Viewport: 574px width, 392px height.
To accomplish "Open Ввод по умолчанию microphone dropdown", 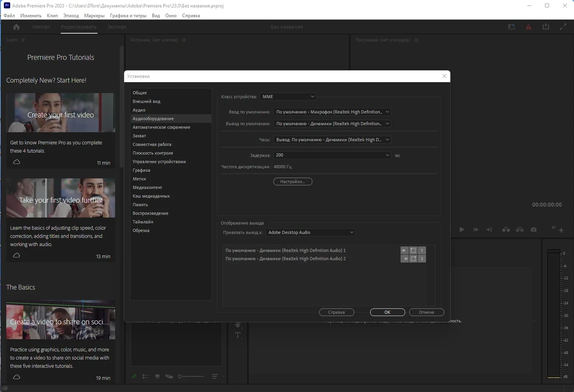I will 332,112.
